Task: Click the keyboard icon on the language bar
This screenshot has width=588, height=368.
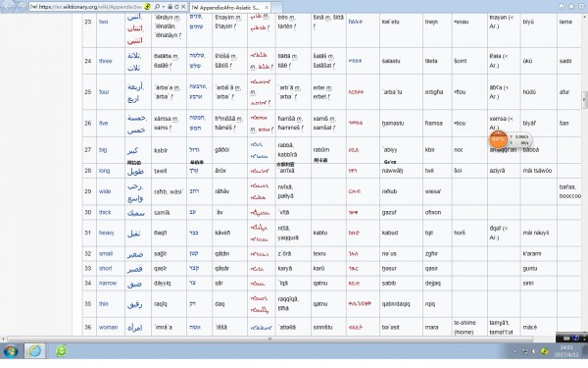Action: [x=567, y=338]
